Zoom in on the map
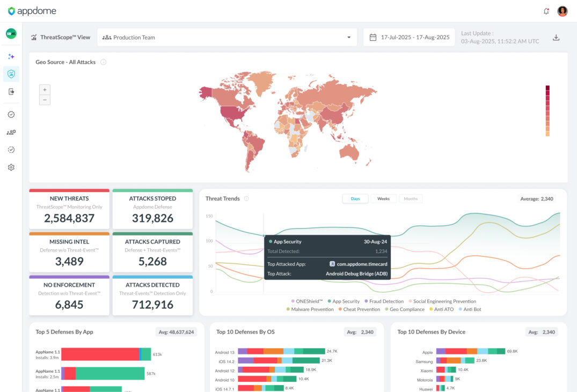The height and width of the screenshot is (392, 577). tap(45, 90)
